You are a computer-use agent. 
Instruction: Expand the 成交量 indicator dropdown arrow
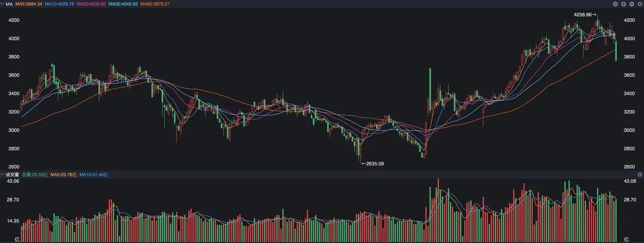click(x=2, y=174)
